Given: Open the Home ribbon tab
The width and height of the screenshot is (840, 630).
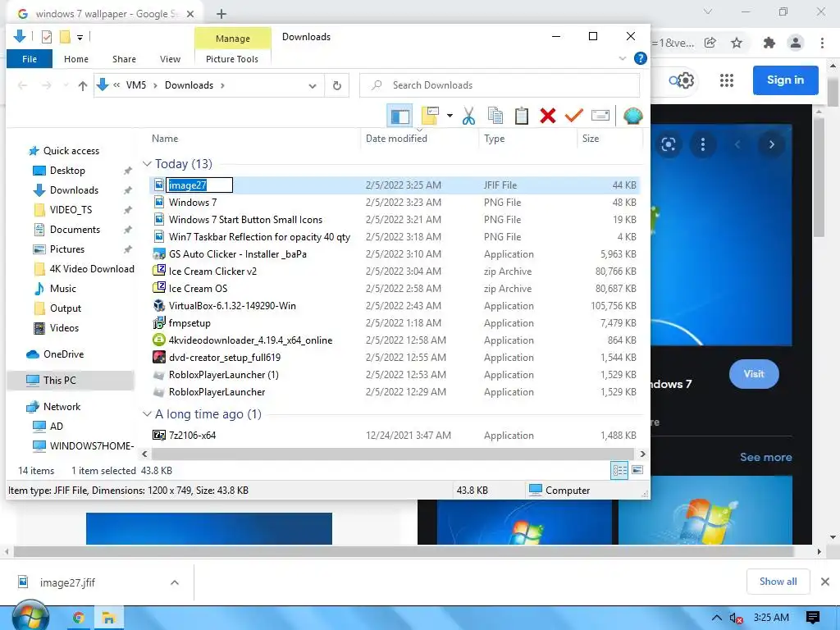Looking at the screenshot, I should pyautogui.click(x=76, y=59).
